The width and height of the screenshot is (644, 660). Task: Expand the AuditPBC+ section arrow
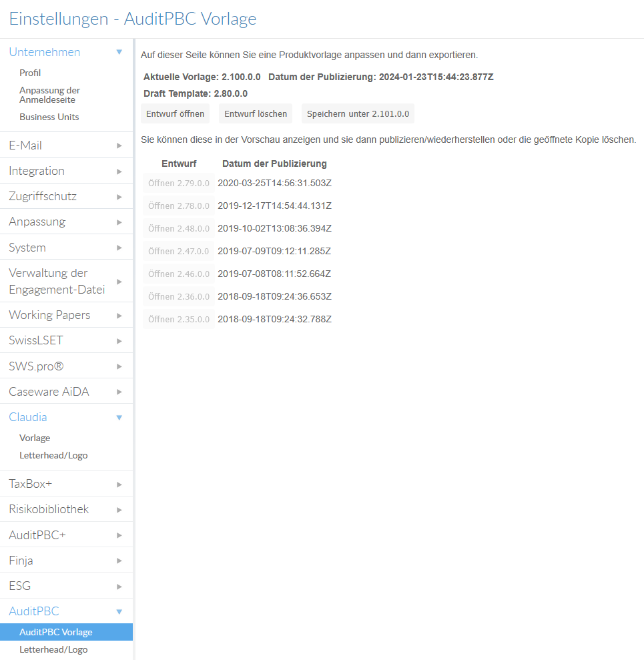click(119, 535)
